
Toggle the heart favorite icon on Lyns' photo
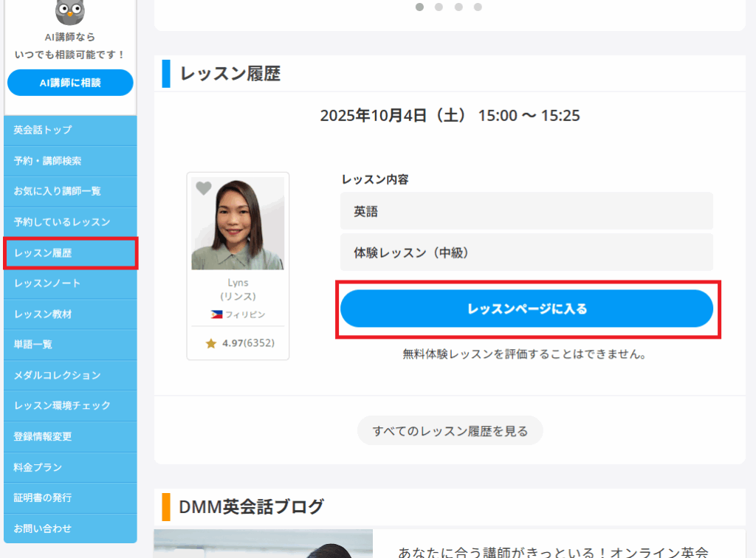coord(204,189)
